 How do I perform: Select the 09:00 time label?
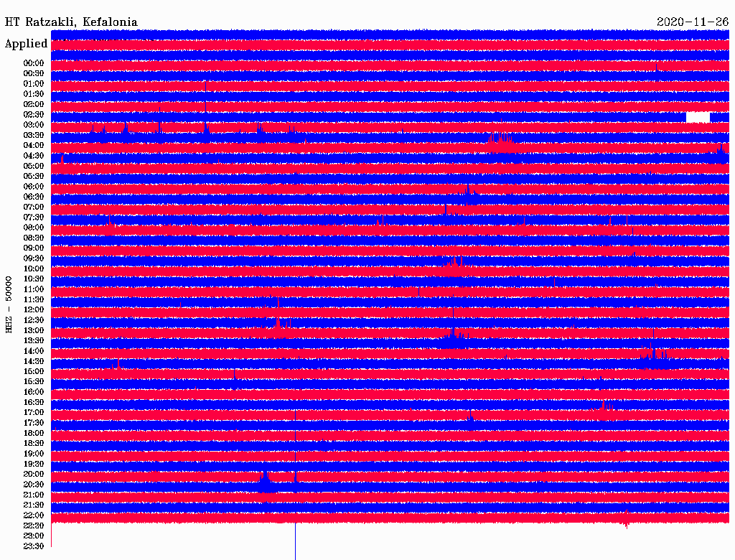point(34,248)
